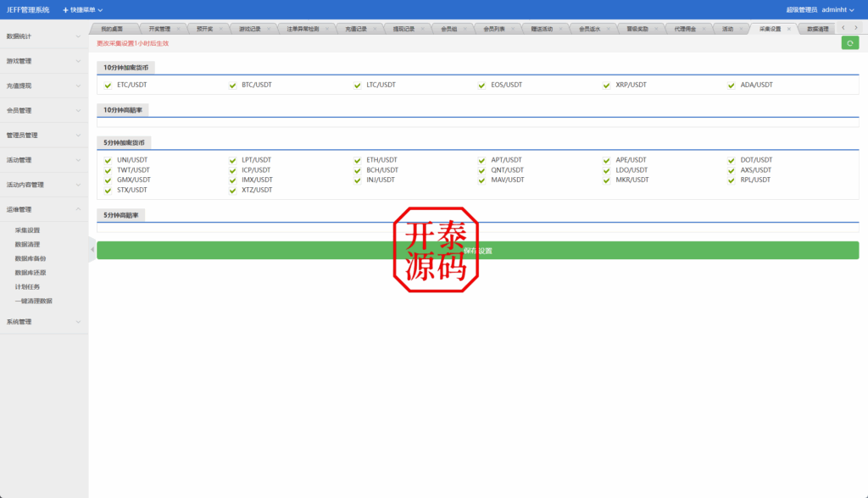Screen dimensions: 868x498
Task: Close the 采集设置 tab via its x icon
Action: pos(789,29)
